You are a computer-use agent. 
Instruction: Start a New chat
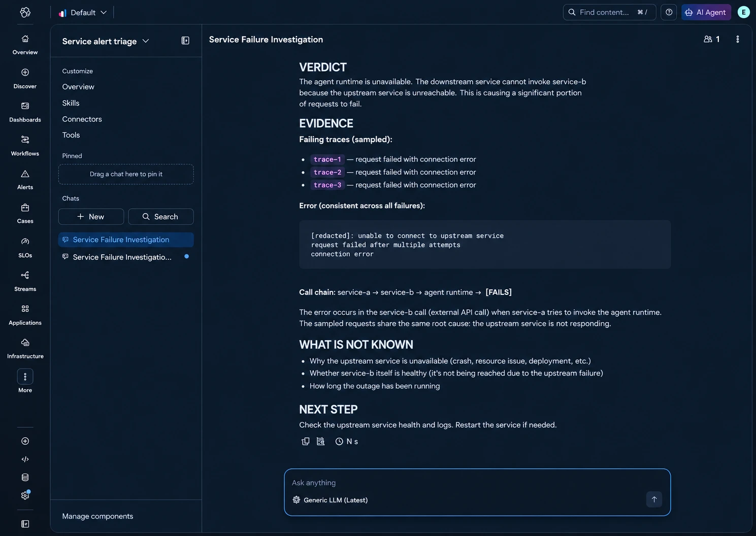[x=91, y=217]
